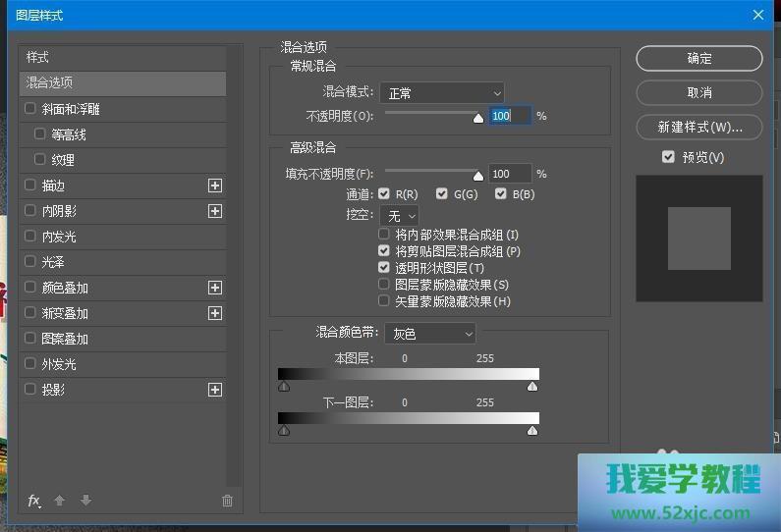Open the 混合模式 dropdown
This screenshot has width=781, height=532.
pos(441,93)
